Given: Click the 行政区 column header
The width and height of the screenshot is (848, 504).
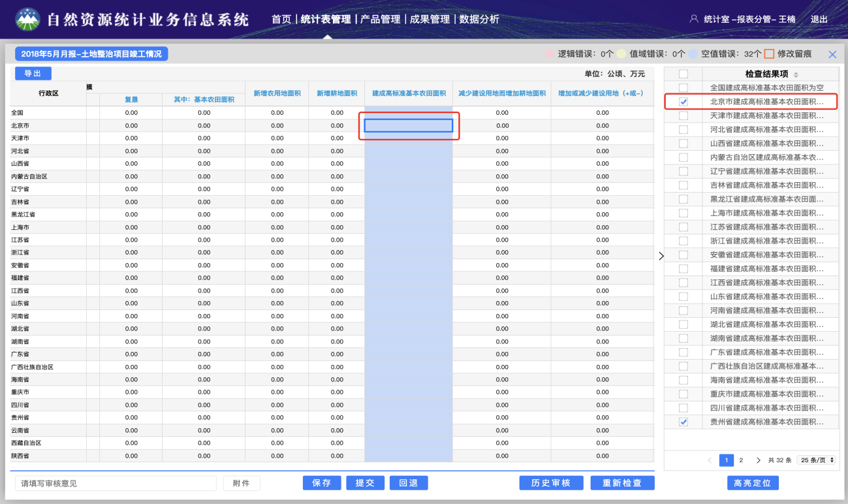Looking at the screenshot, I should tap(48, 93).
